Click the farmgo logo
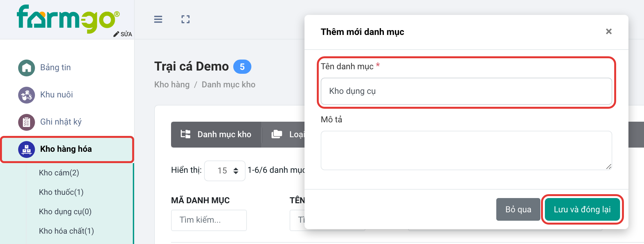Screen dimensions: 644x244 point(68,18)
